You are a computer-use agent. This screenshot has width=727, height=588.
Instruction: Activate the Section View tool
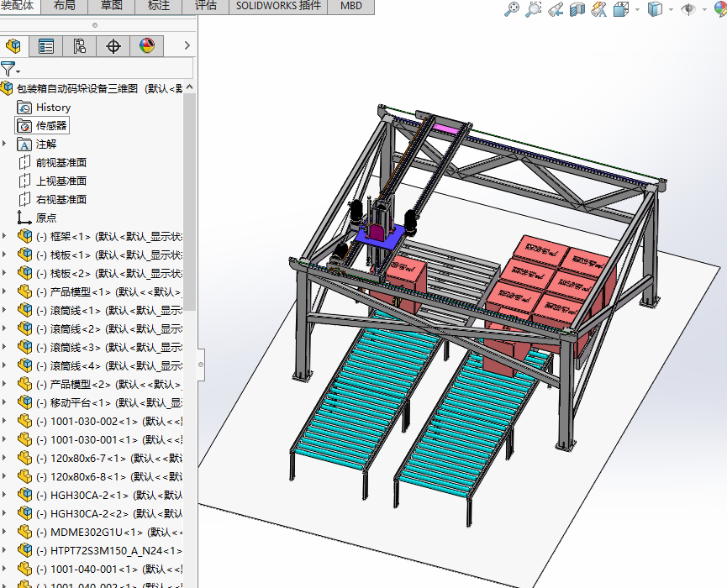[x=577, y=9]
